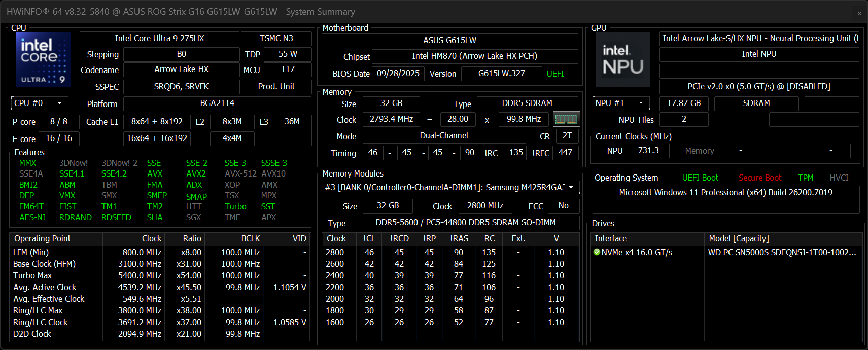The image size is (868, 350).
Task: Click the P-core 8 / 8 field
Action: (x=59, y=122)
